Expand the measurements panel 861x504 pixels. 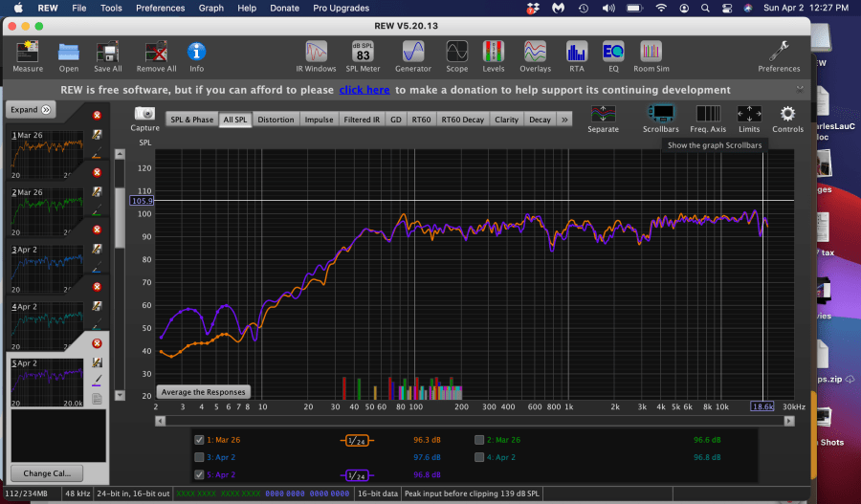31,110
